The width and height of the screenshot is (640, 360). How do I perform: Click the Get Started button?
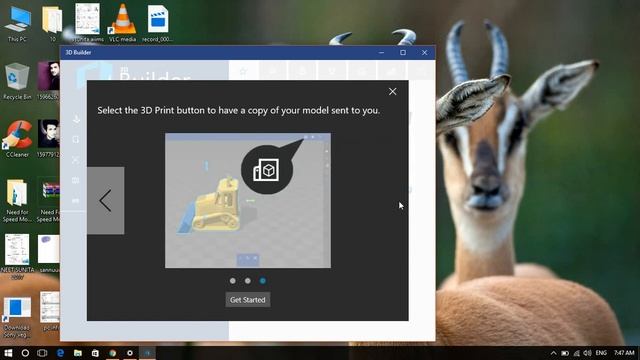248,300
